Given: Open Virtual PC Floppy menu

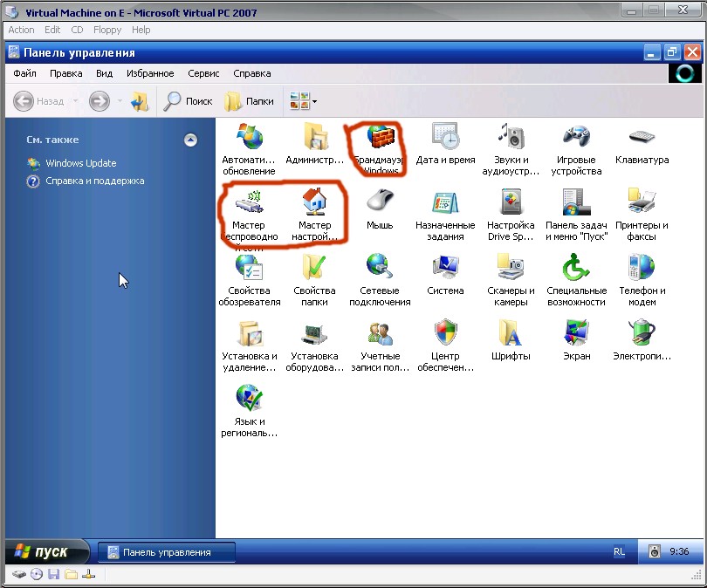Looking at the screenshot, I should tap(107, 30).
